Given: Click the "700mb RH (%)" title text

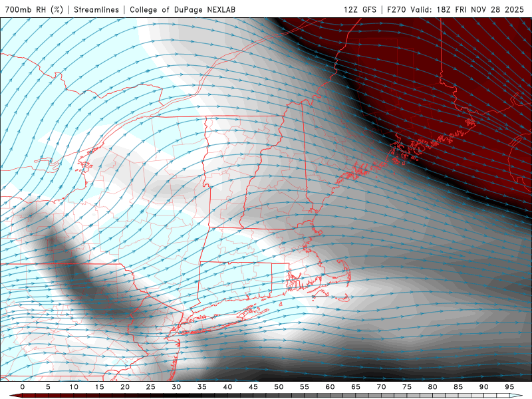Looking at the screenshot, I should click(x=34, y=9).
